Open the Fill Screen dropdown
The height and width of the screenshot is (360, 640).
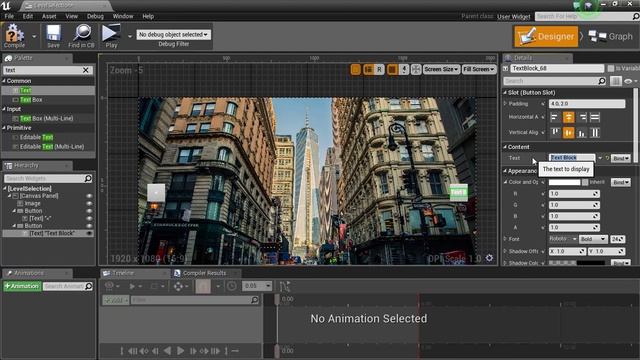(x=479, y=69)
